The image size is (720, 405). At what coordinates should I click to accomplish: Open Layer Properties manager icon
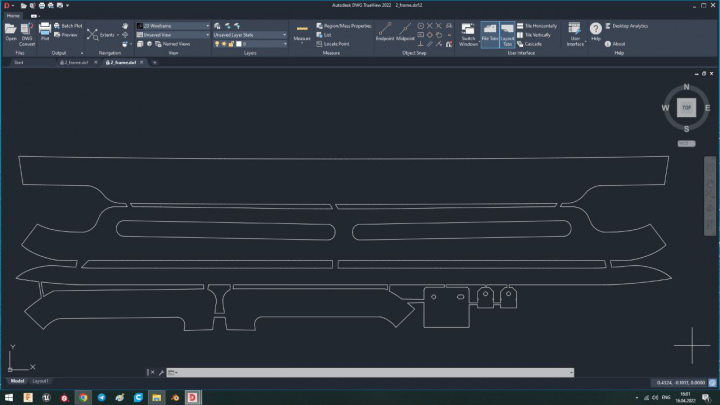tap(217, 26)
